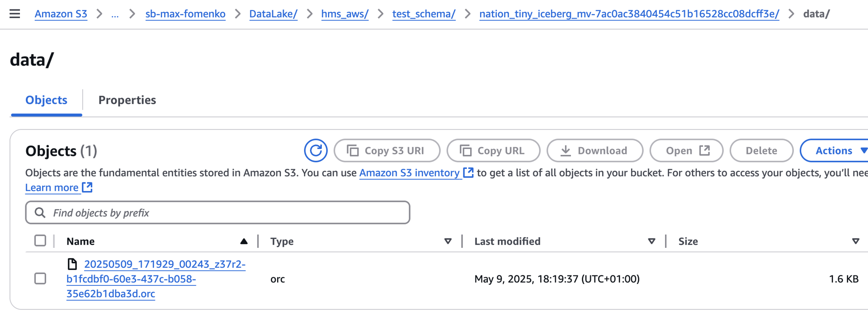868x312 pixels.
Task: Select the checkbox for the .orc file
Action: pos(40,279)
